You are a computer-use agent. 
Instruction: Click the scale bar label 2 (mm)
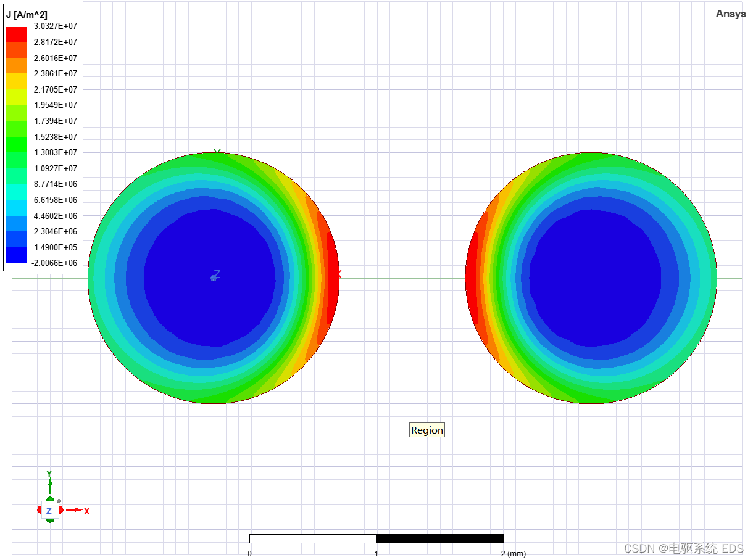[x=513, y=553]
